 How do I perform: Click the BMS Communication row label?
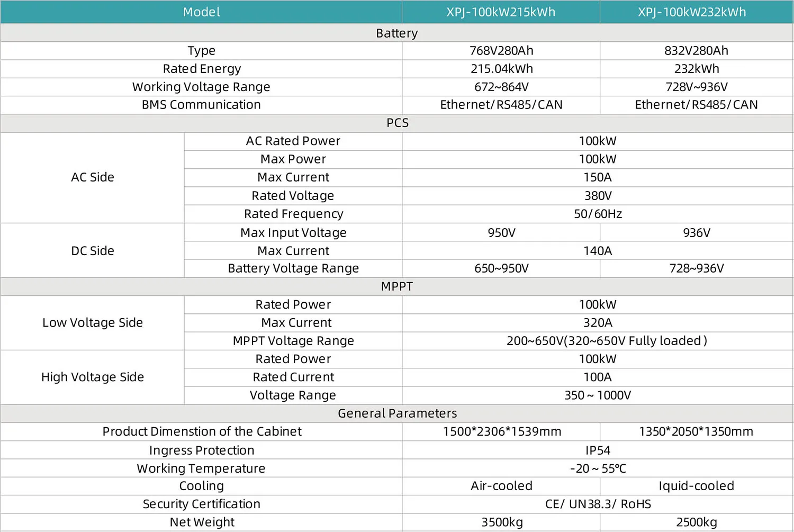(201, 105)
